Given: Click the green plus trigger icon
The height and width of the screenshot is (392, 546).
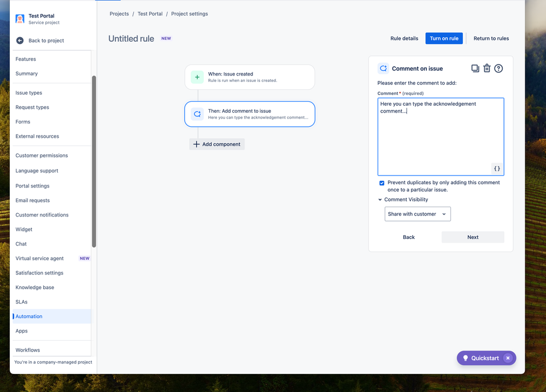Looking at the screenshot, I should [x=197, y=77].
